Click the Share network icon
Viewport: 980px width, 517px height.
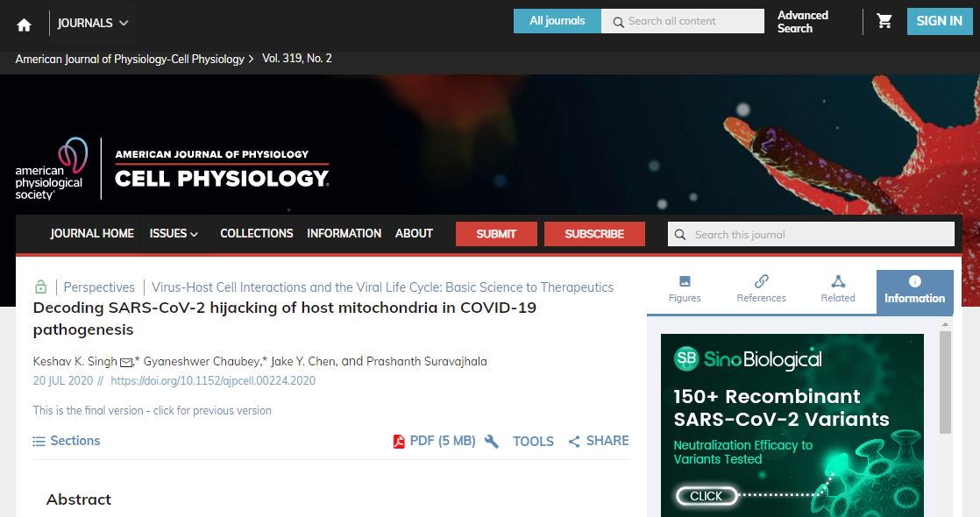coord(574,442)
